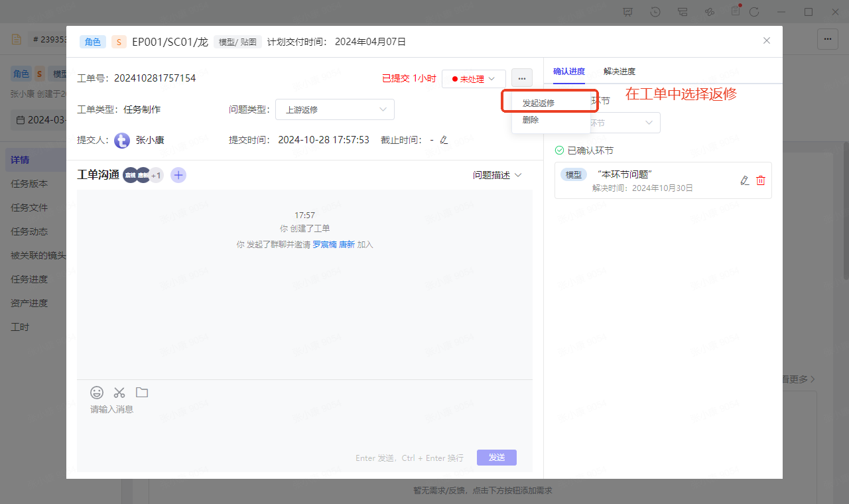Add member with the purple plus icon
The width and height of the screenshot is (849, 504).
pyautogui.click(x=178, y=175)
